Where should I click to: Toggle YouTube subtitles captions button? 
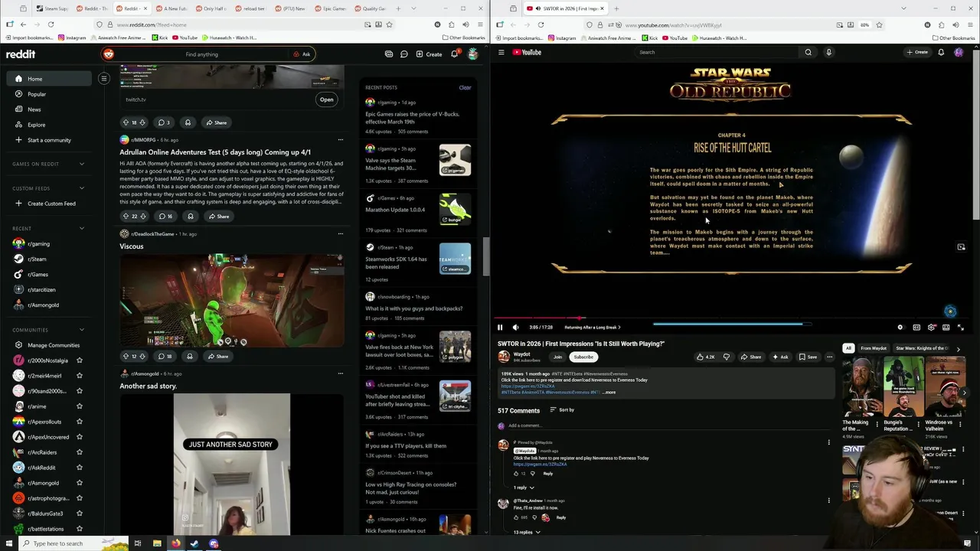(x=916, y=328)
